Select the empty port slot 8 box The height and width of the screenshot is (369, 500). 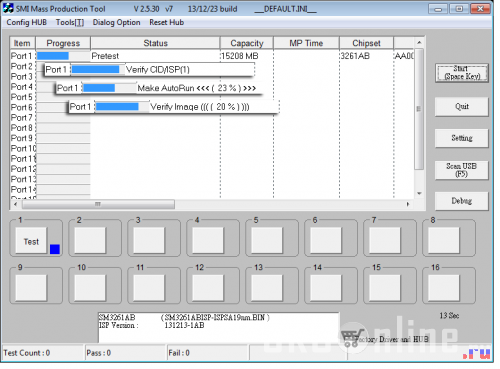click(x=444, y=240)
